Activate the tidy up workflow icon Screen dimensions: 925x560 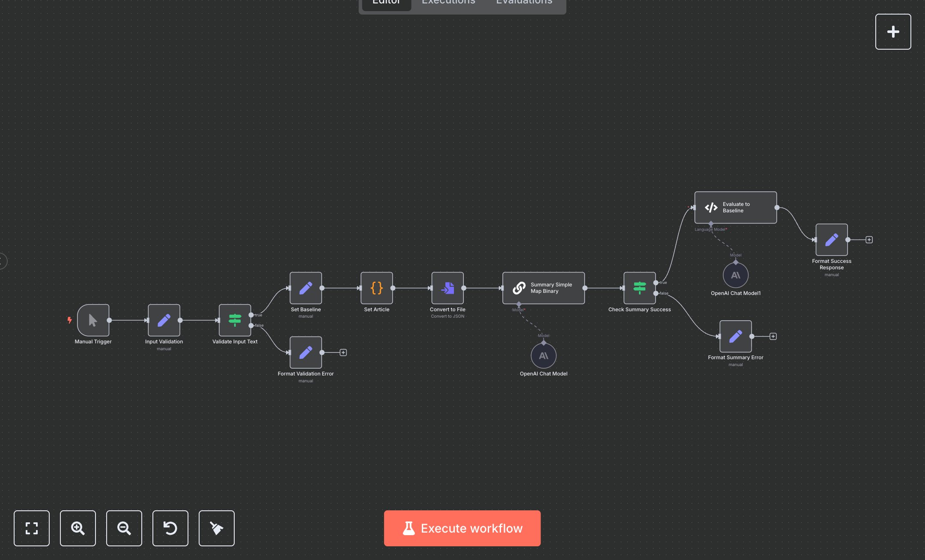tap(216, 528)
